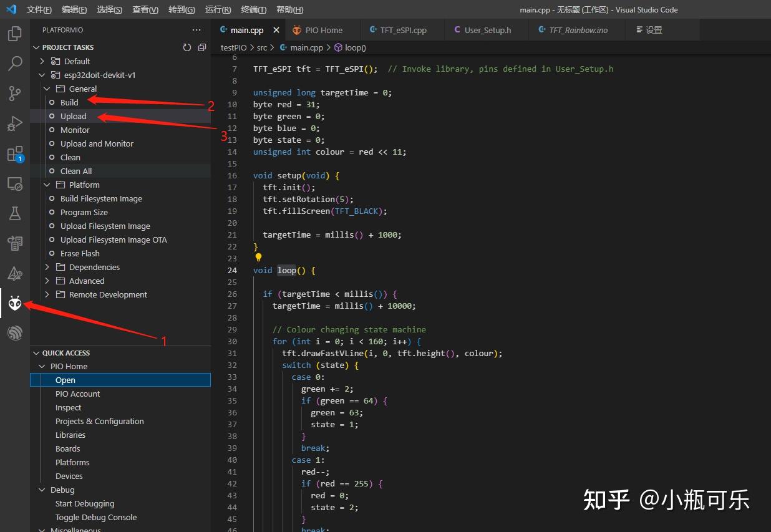The height and width of the screenshot is (532, 771).
Task: Click the lightbulb code action near line 23
Action: click(258, 257)
